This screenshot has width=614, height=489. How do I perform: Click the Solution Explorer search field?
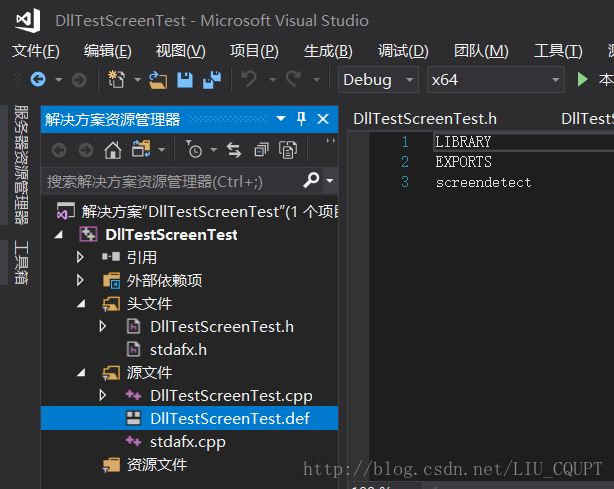pyautogui.click(x=172, y=181)
